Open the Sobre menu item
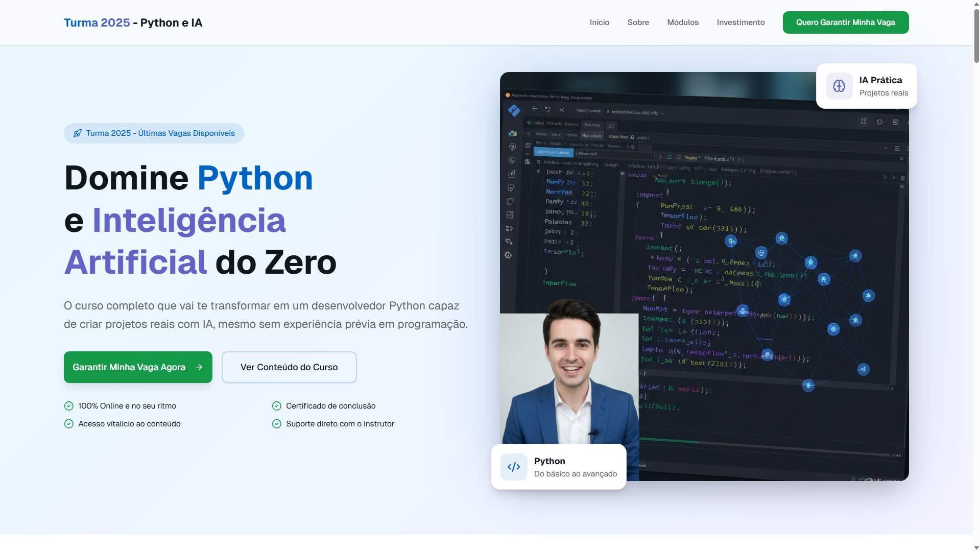980x551 pixels. (x=638, y=22)
